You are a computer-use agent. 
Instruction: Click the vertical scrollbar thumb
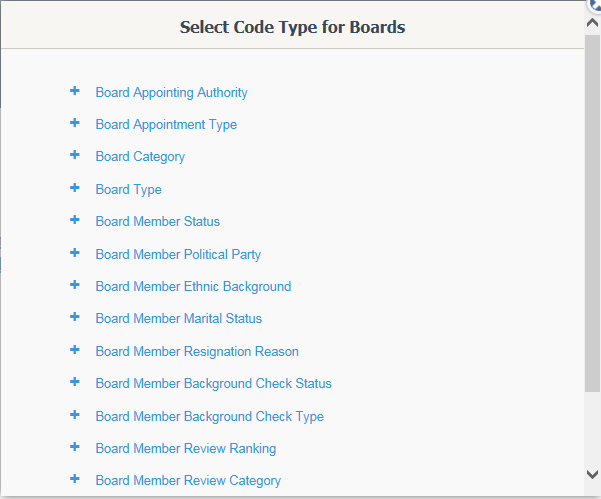pos(593,213)
